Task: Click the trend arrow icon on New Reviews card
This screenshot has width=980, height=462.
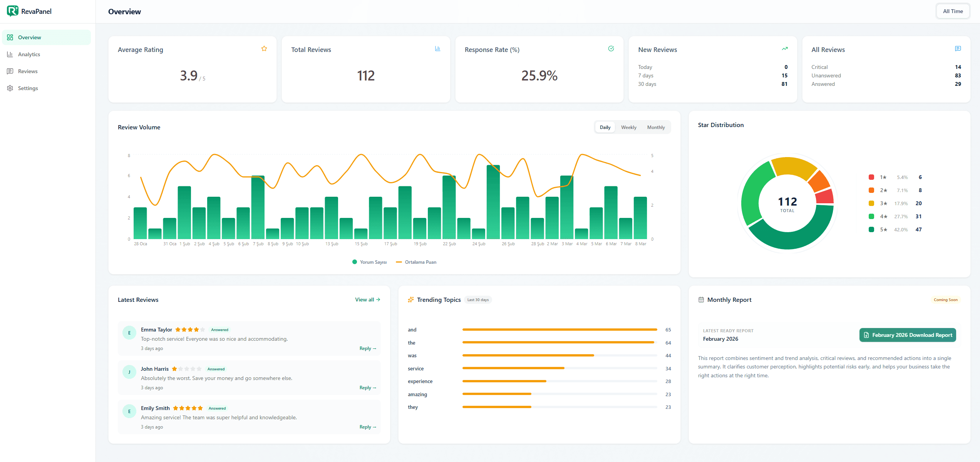Action: [x=785, y=49]
